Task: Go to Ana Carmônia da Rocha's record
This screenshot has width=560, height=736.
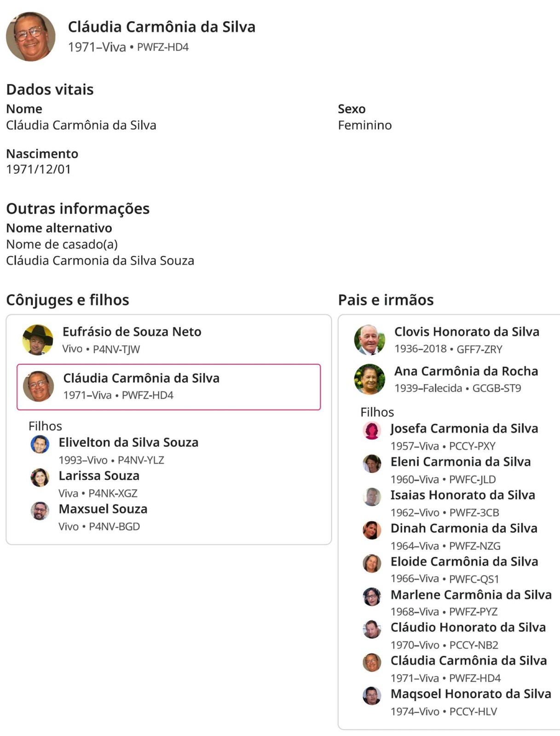Action: [466, 371]
